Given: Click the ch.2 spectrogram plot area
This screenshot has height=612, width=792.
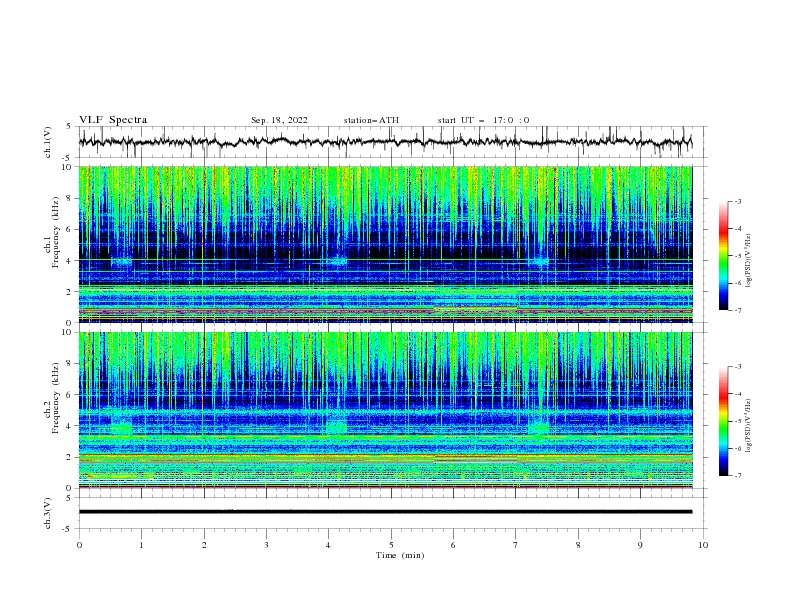Looking at the screenshot, I should point(385,410).
